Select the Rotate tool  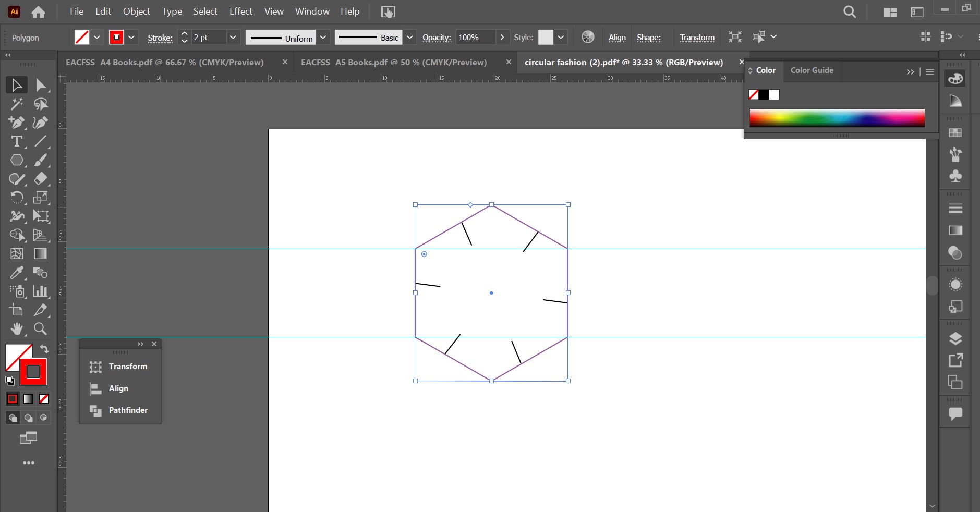17,198
